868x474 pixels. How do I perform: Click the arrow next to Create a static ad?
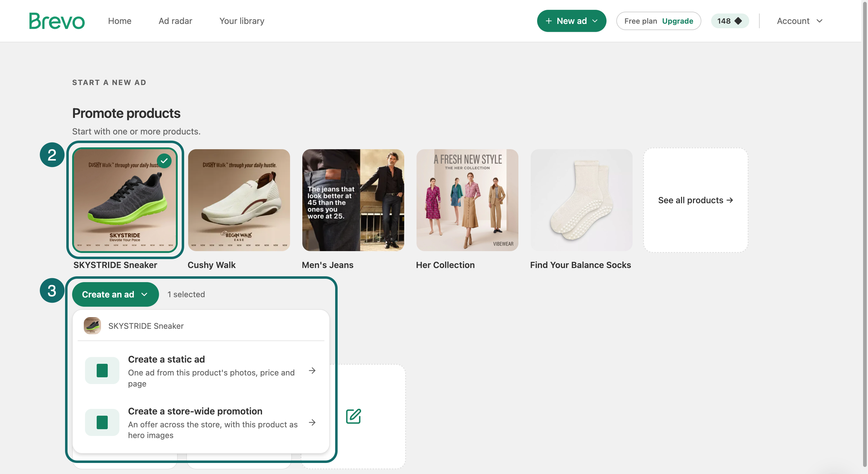(312, 371)
